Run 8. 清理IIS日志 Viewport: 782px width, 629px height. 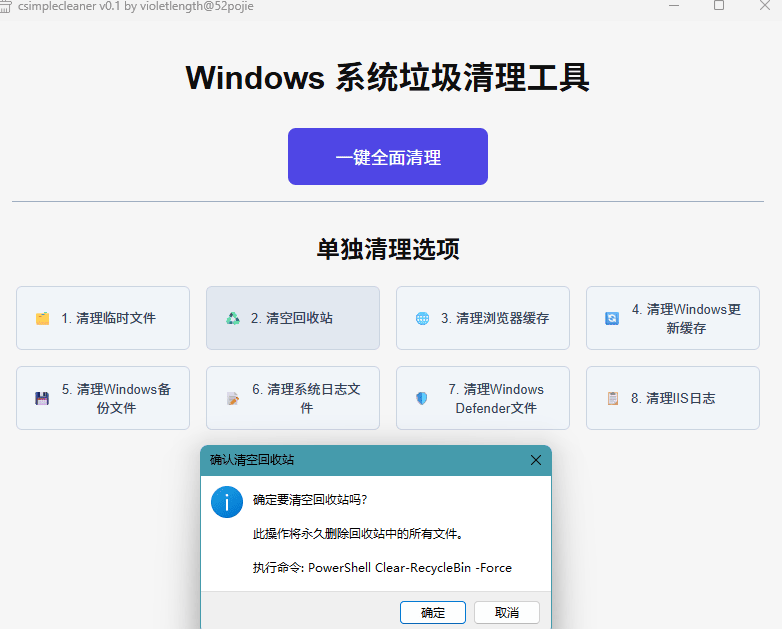(x=673, y=398)
